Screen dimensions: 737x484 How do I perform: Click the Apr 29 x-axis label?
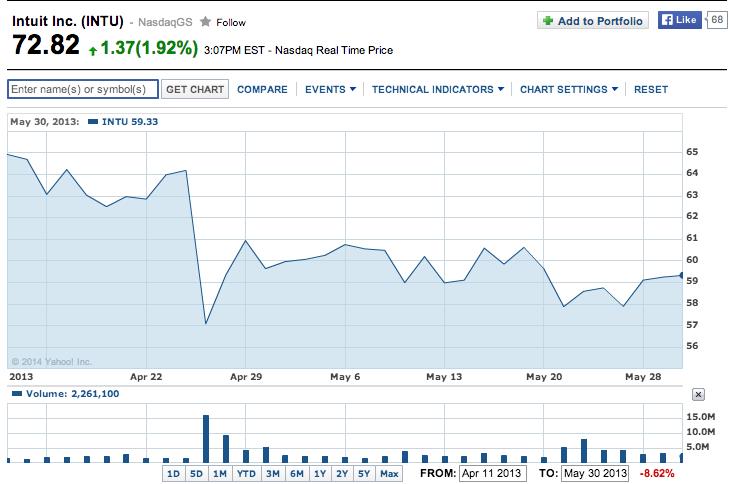coord(246,377)
